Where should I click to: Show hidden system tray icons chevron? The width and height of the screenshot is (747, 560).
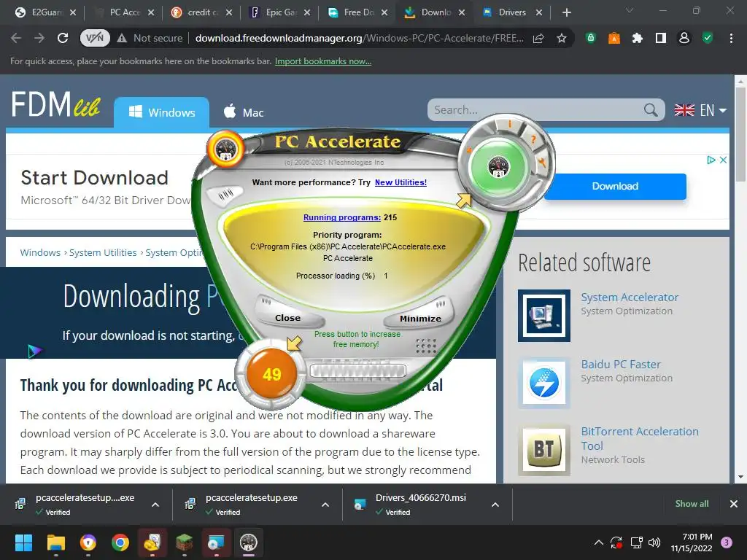coord(598,542)
